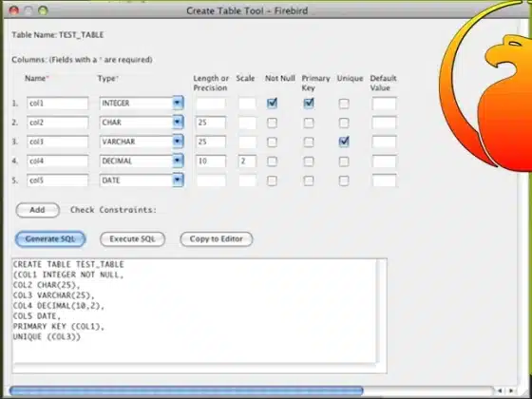532x399 pixels.
Task: Check Primary Key for col2 row
Action: (309, 123)
